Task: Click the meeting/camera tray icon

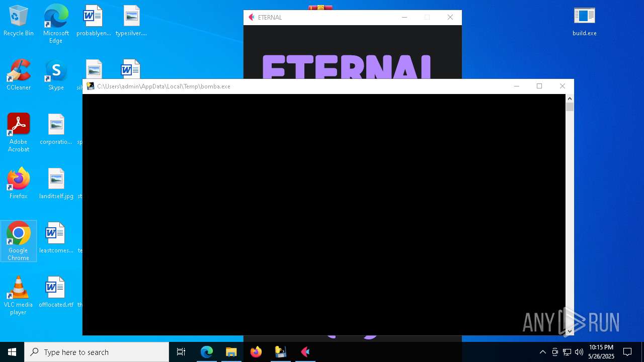Action: (x=555, y=352)
